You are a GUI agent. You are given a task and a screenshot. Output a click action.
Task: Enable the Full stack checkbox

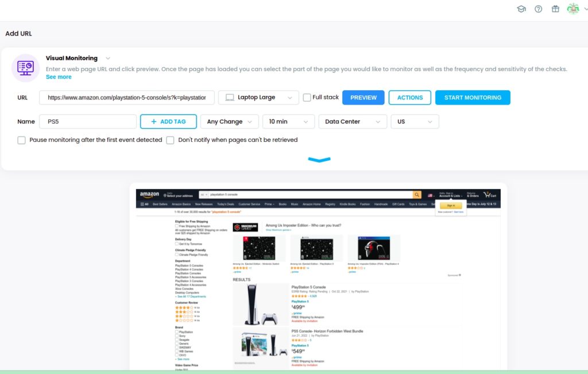click(x=307, y=98)
